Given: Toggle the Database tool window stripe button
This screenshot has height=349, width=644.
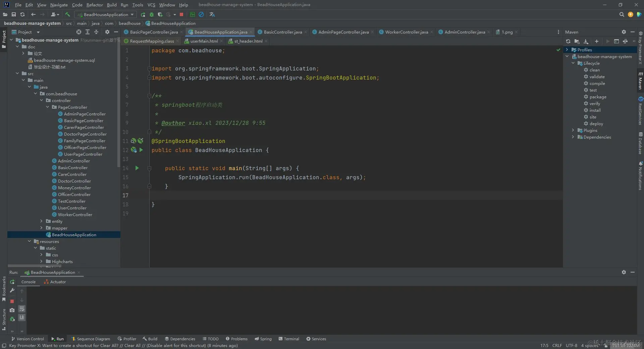Looking at the screenshot, I should pos(640,143).
